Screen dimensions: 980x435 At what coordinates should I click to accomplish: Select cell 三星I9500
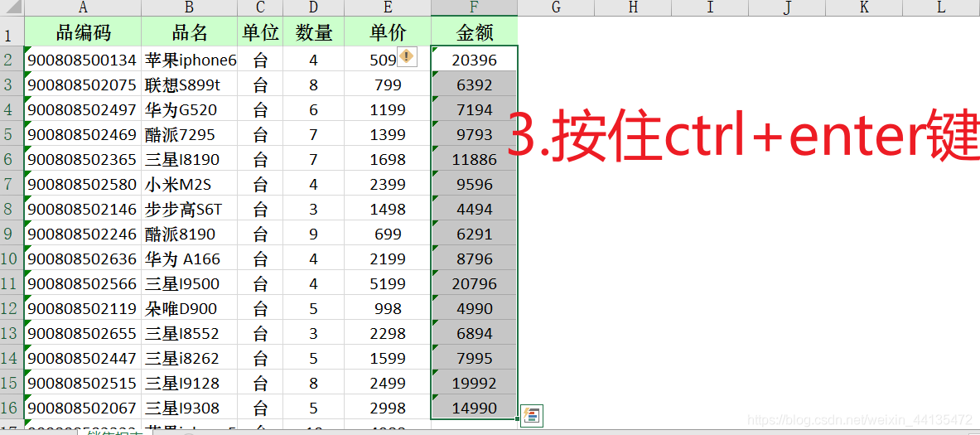coord(190,283)
